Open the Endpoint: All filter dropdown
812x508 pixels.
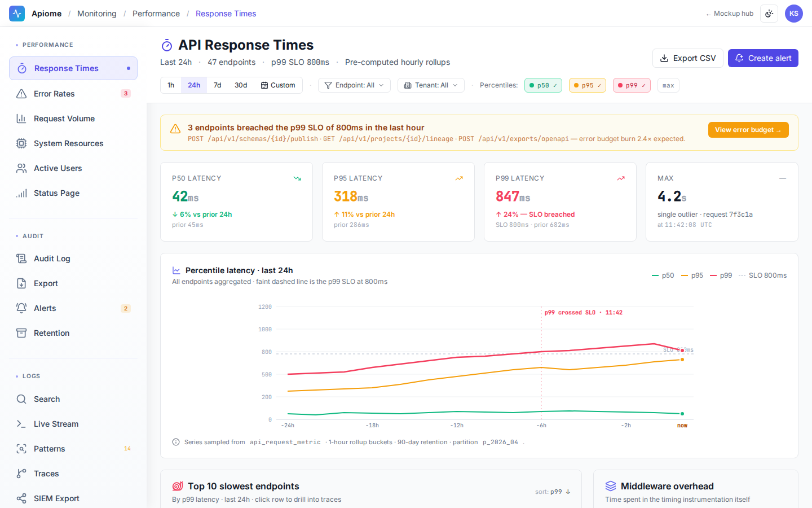point(354,85)
